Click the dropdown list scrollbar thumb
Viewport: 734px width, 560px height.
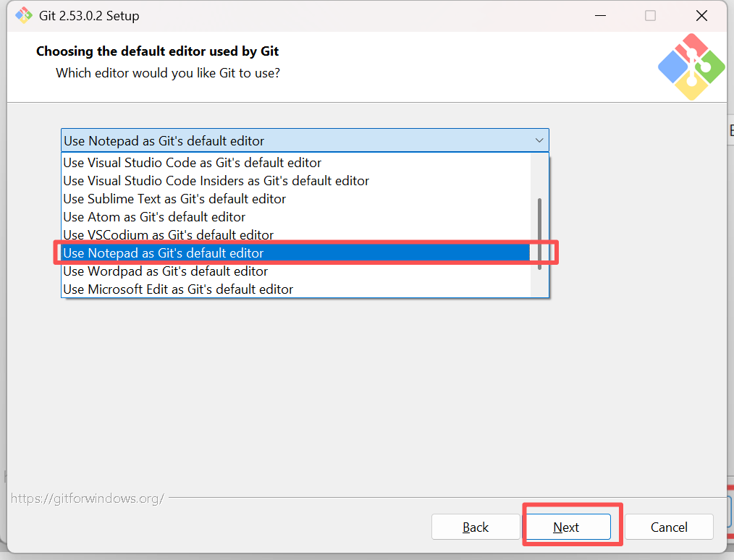point(539,234)
